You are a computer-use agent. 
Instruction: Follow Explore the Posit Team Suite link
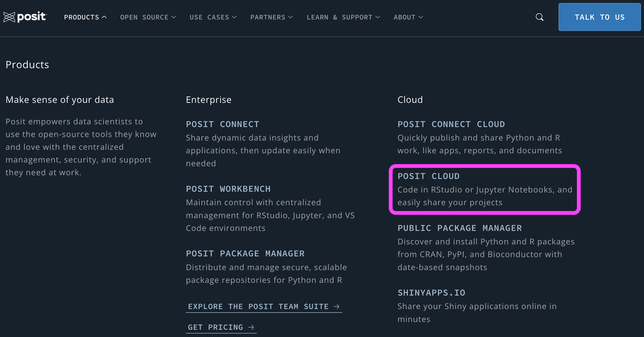pos(264,307)
